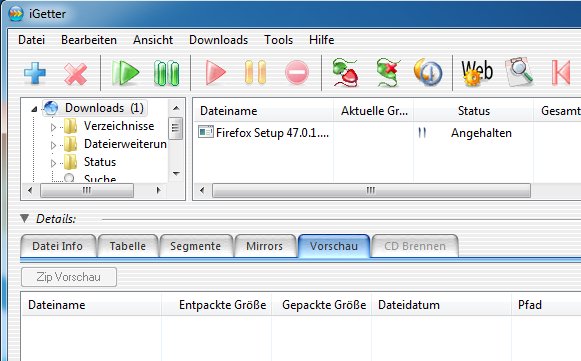Click tree panel horizontal scroll left arrow

click(x=30, y=191)
